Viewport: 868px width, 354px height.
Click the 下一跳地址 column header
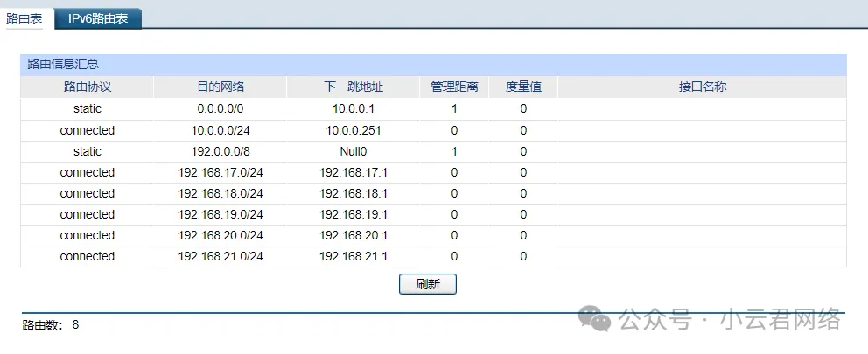(x=353, y=87)
